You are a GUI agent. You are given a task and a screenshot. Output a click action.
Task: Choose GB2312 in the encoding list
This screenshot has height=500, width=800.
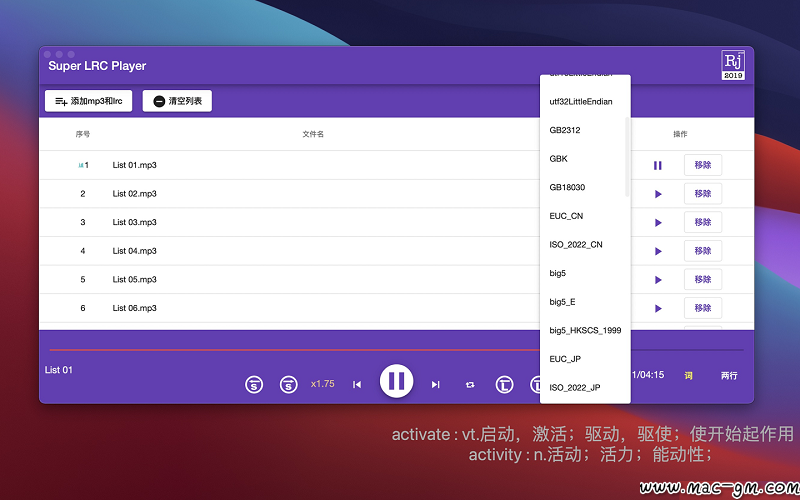[564, 130]
